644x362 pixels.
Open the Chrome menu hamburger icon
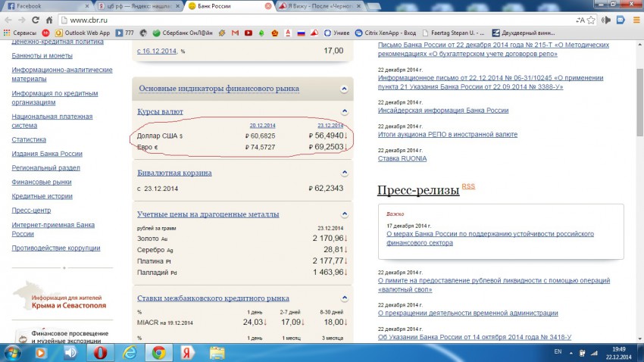point(634,19)
